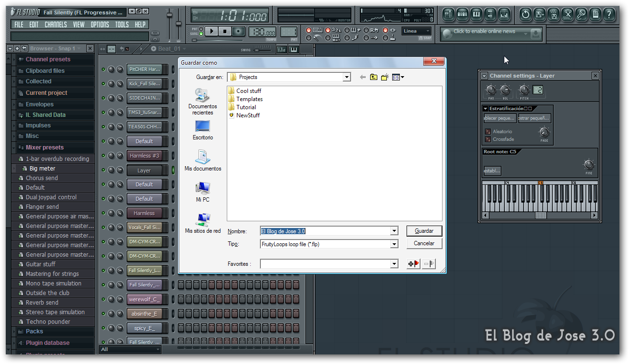
Task: Add current folder to Favorites
Action: tap(413, 263)
